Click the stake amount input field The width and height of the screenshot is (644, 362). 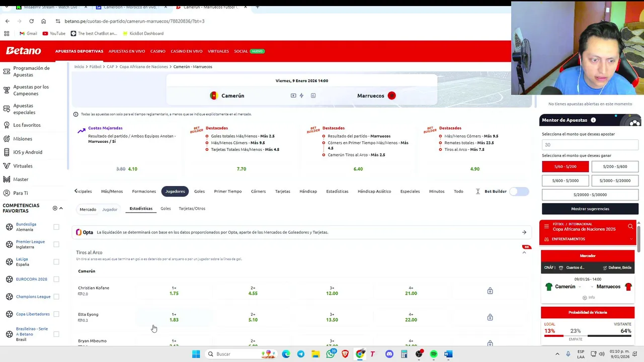coord(590,145)
